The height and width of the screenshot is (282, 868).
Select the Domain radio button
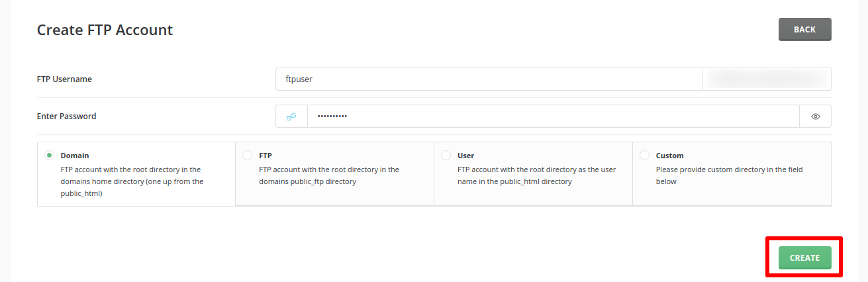[49, 156]
